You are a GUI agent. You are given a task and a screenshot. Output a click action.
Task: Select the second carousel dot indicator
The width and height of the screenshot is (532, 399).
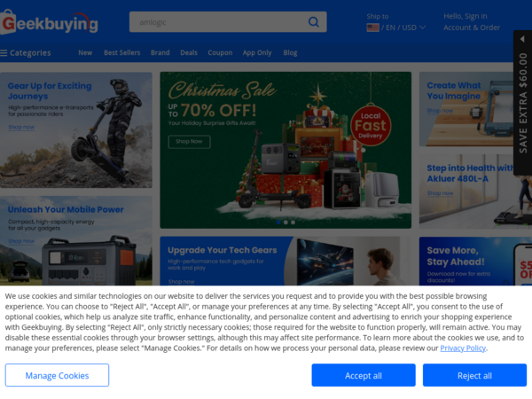286,223
